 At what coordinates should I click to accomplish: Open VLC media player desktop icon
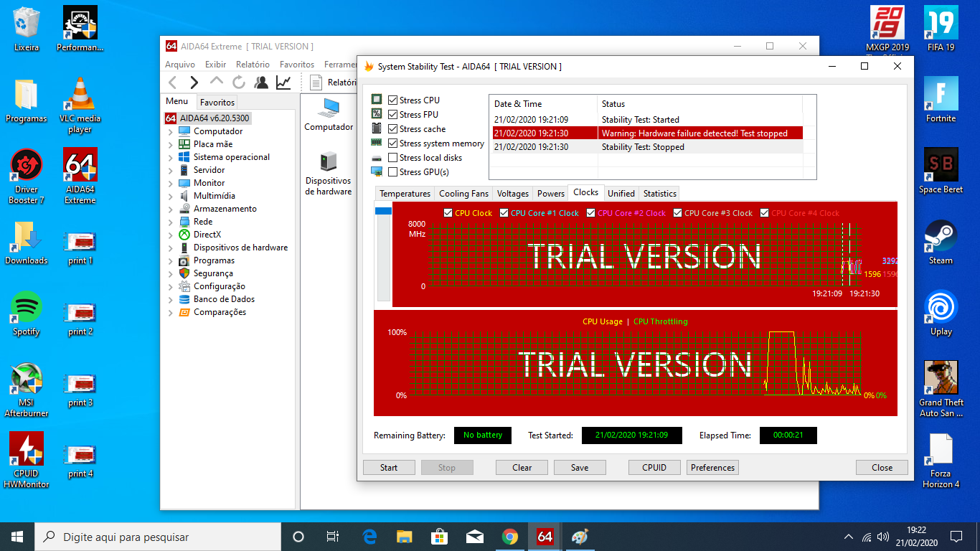pyautogui.click(x=80, y=106)
